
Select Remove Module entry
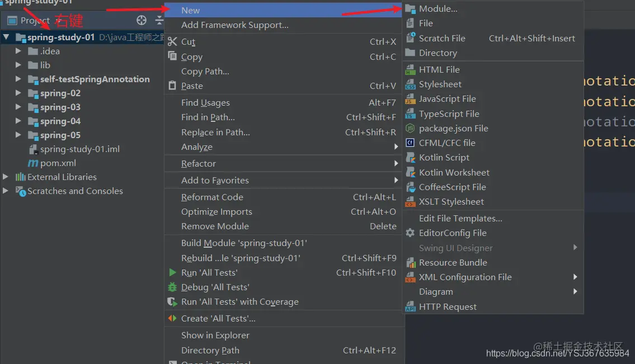[x=283, y=226]
